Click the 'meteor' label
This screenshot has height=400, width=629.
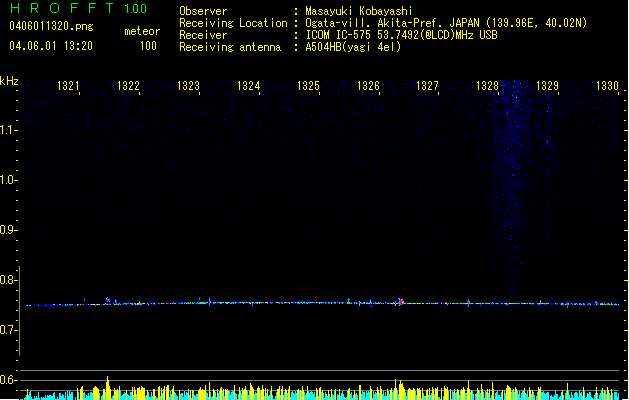coord(142,31)
